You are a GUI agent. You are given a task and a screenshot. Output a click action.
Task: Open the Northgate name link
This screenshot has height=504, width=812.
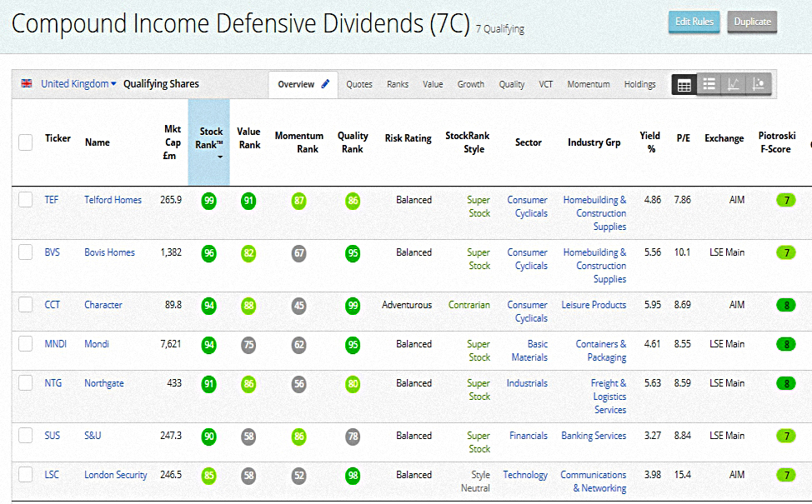(104, 383)
